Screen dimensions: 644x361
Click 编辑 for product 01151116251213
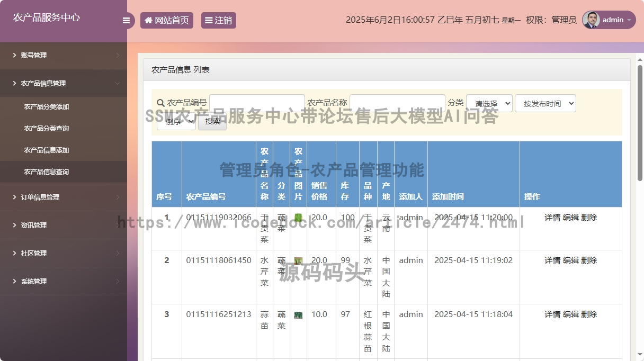pyautogui.click(x=570, y=314)
